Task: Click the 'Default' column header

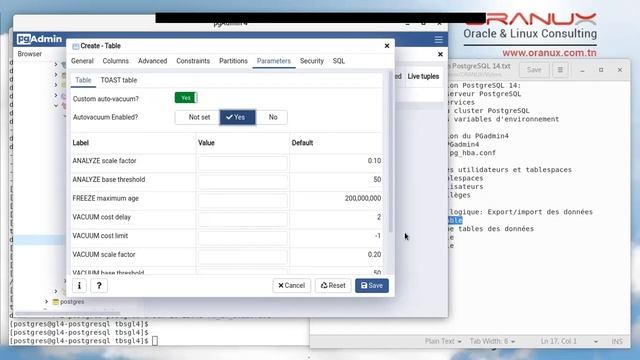Action: click(302, 143)
